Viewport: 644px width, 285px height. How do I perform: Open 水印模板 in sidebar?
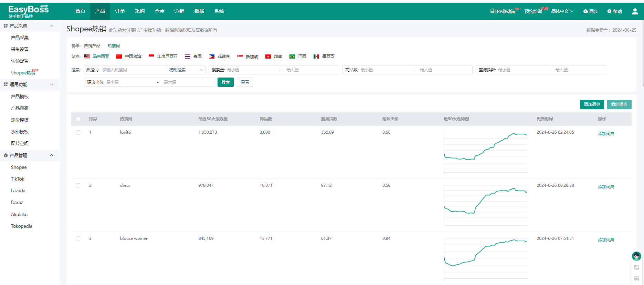20,132
